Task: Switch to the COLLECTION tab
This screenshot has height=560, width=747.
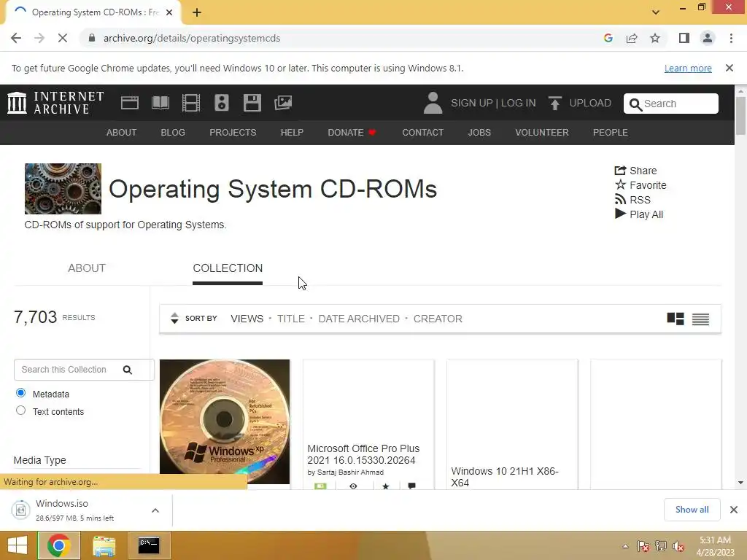Action: tap(228, 268)
